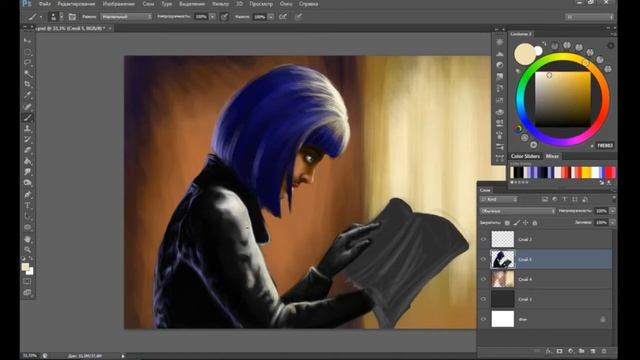Add a layer mask in the Layers panel

click(x=559, y=351)
